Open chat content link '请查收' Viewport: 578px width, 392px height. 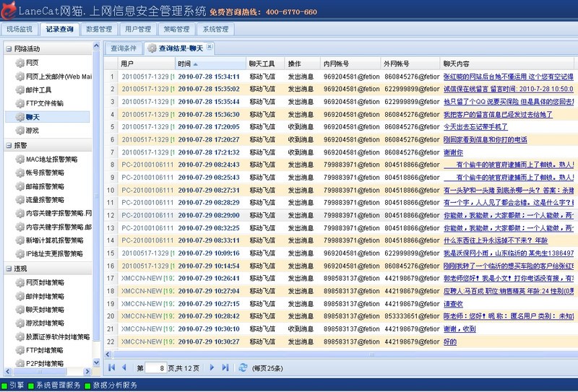coord(454,304)
